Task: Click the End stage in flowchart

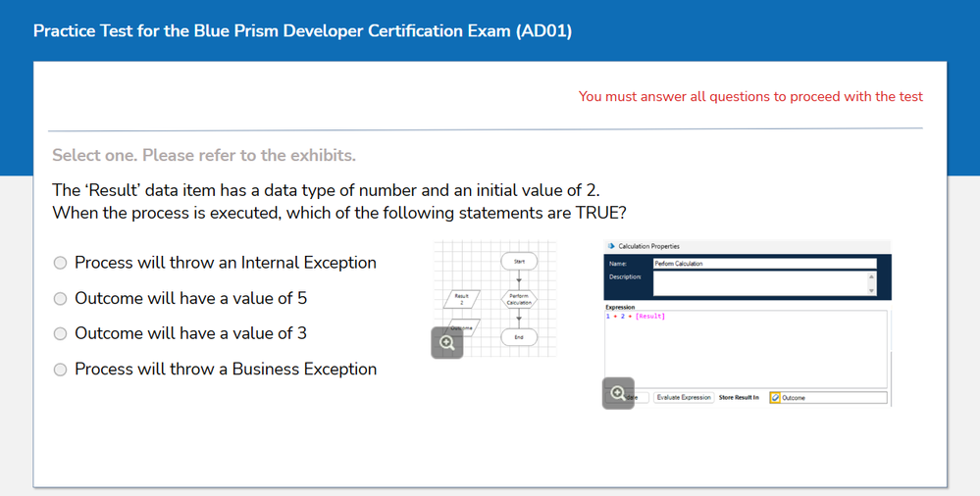Action: tap(519, 337)
